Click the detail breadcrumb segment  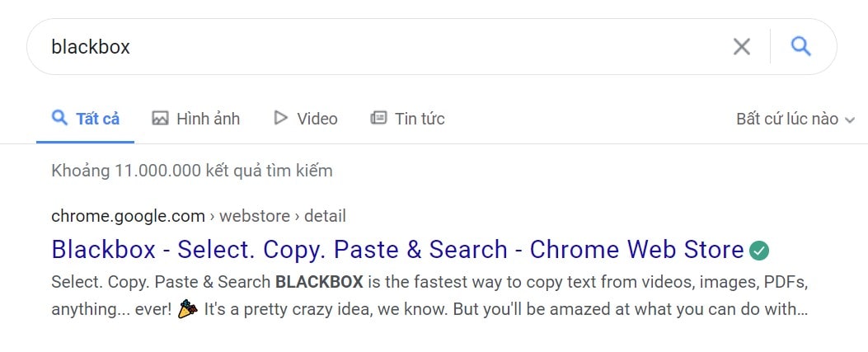pos(326,216)
